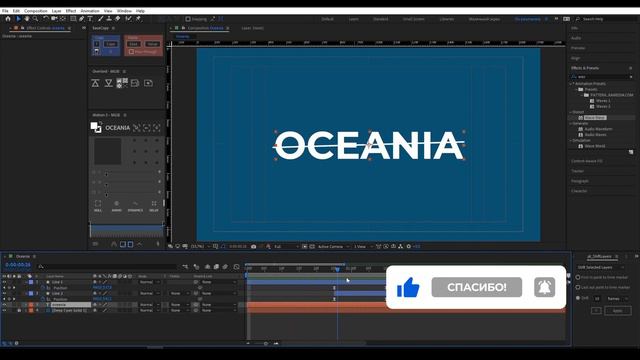Open the Edit menu
640x360 pixels.
tap(16, 11)
